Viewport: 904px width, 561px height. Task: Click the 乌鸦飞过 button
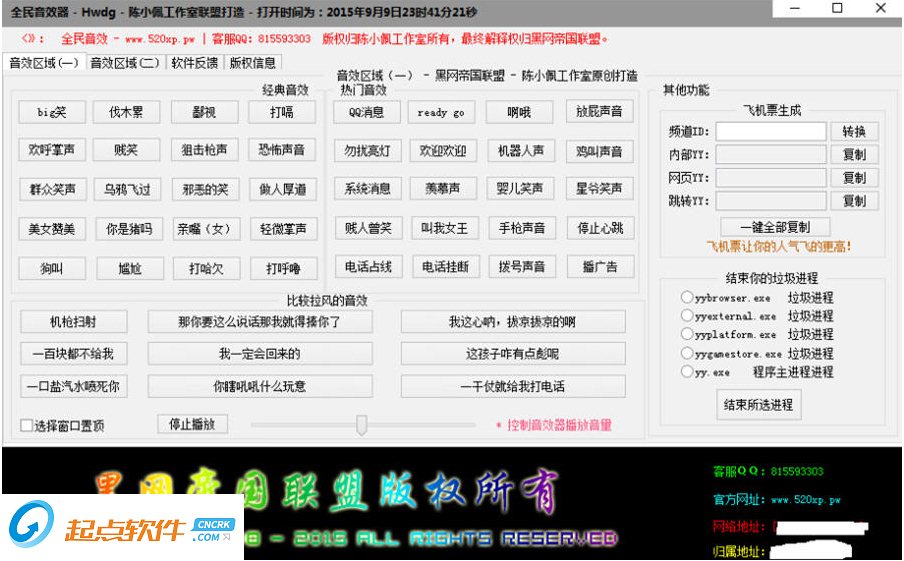(x=127, y=189)
